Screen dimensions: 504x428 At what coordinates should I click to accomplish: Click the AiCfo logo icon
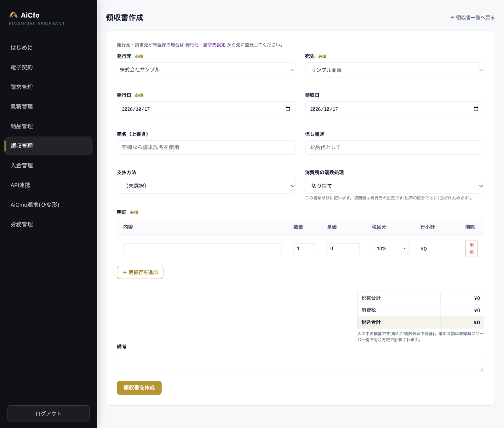pos(13,15)
